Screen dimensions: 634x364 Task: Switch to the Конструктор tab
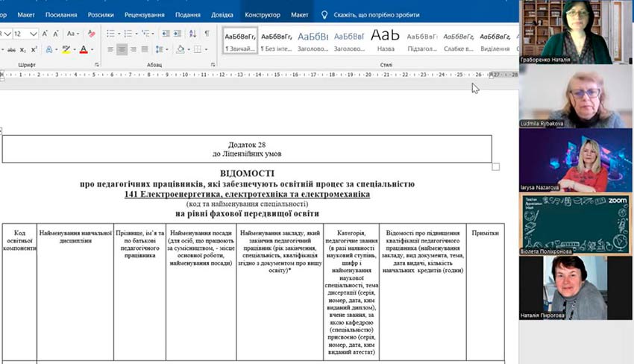pos(262,14)
